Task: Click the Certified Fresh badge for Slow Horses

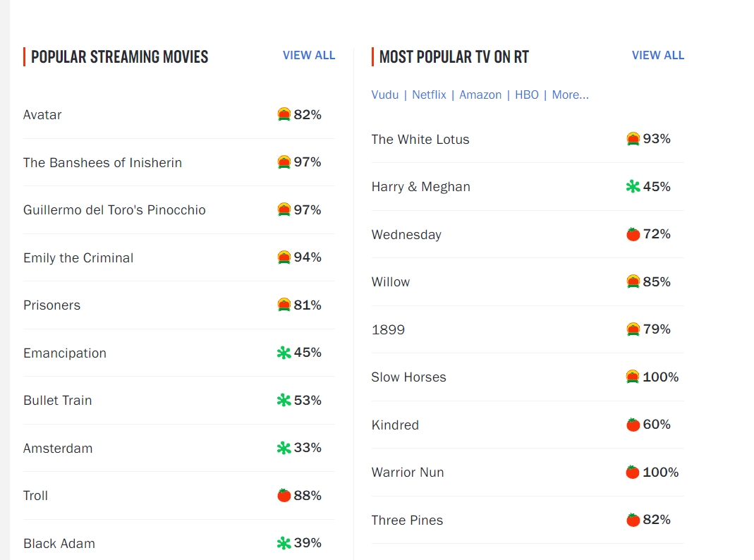Action: pyautogui.click(x=633, y=377)
